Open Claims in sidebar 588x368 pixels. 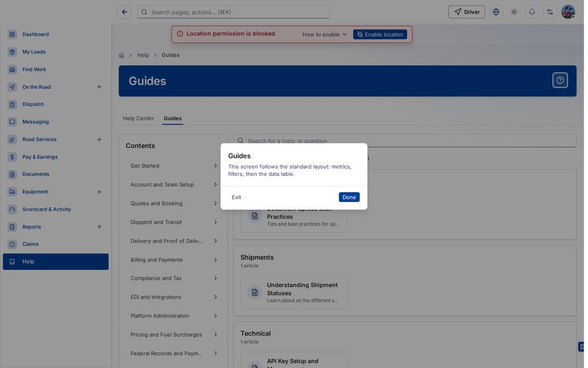point(56,244)
